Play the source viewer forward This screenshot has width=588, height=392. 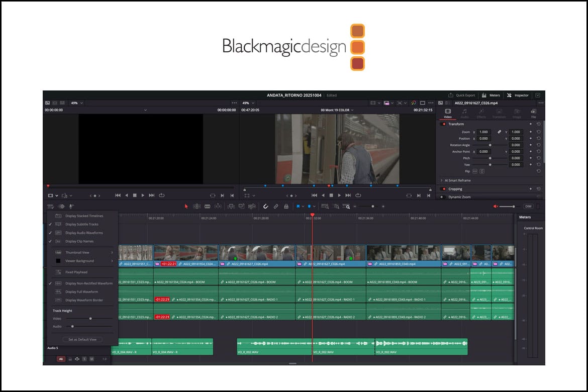click(143, 195)
